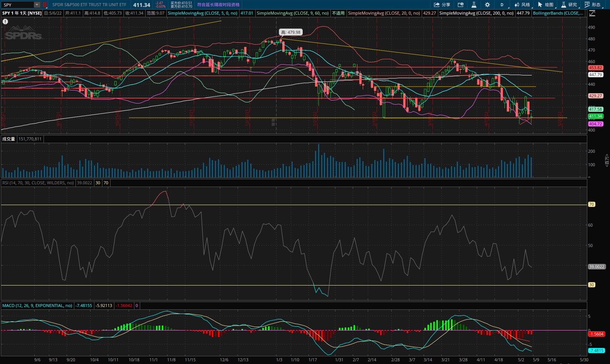
Task: Click the 不适用 (N/A) study value
Action: [x=338, y=13]
